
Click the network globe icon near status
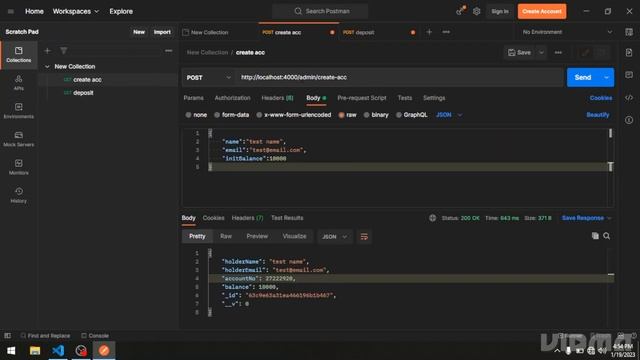click(432, 218)
